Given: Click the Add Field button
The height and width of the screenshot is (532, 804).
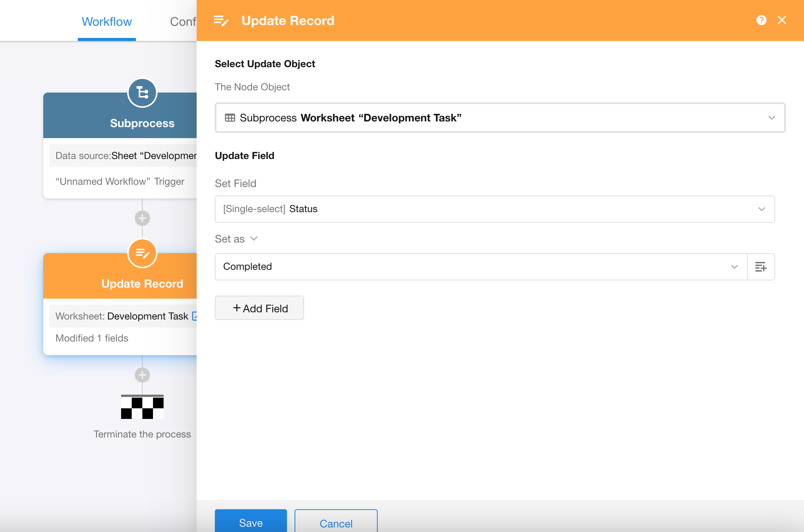Looking at the screenshot, I should pyautogui.click(x=259, y=308).
